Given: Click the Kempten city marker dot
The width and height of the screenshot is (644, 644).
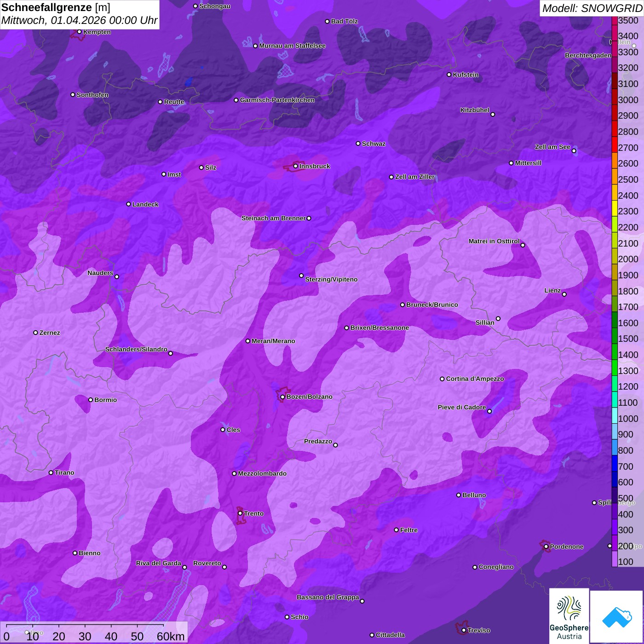Looking at the screenshot, I should point(80,32).
